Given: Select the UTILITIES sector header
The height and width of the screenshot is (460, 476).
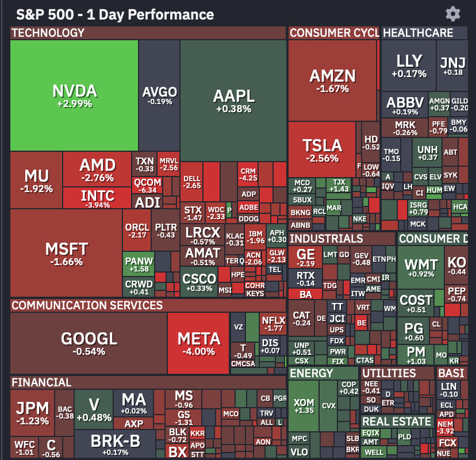Looking at the screenshot, I should (x=398, y=373).
